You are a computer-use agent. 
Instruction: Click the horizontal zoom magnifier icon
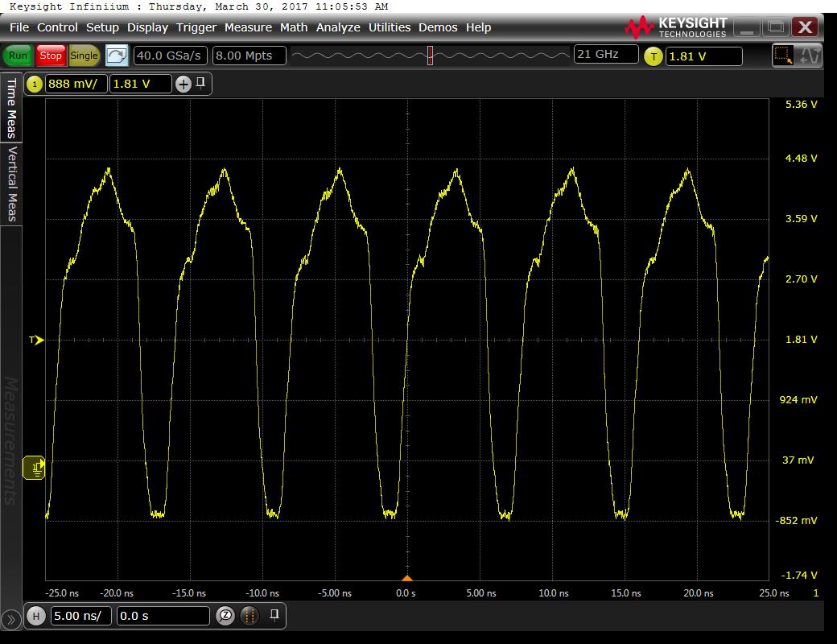pyautogui.click(x=225, y=617)
